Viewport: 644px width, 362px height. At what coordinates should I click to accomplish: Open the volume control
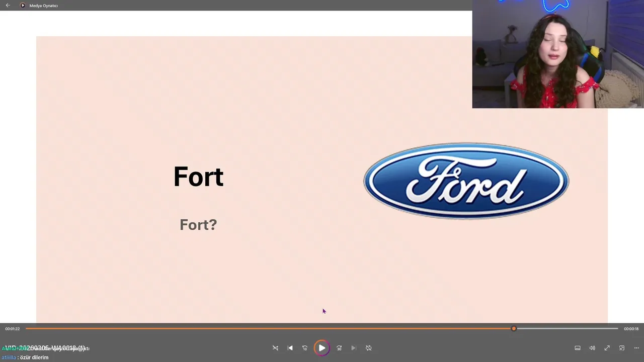(x=592, y=348)
